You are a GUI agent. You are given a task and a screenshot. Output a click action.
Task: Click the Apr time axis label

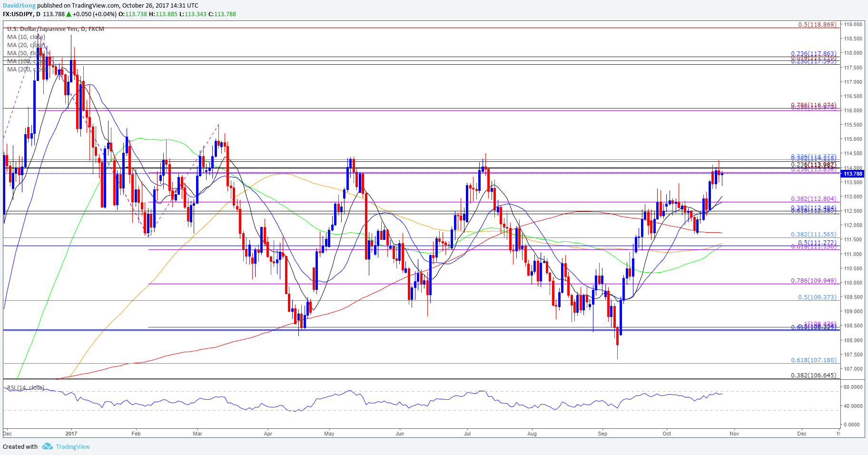click(x=268, y=434)
